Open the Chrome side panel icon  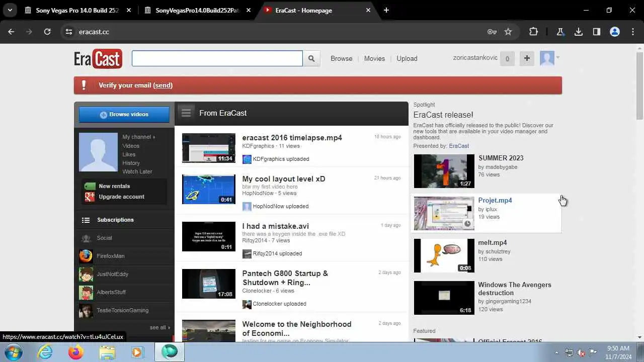597,32
